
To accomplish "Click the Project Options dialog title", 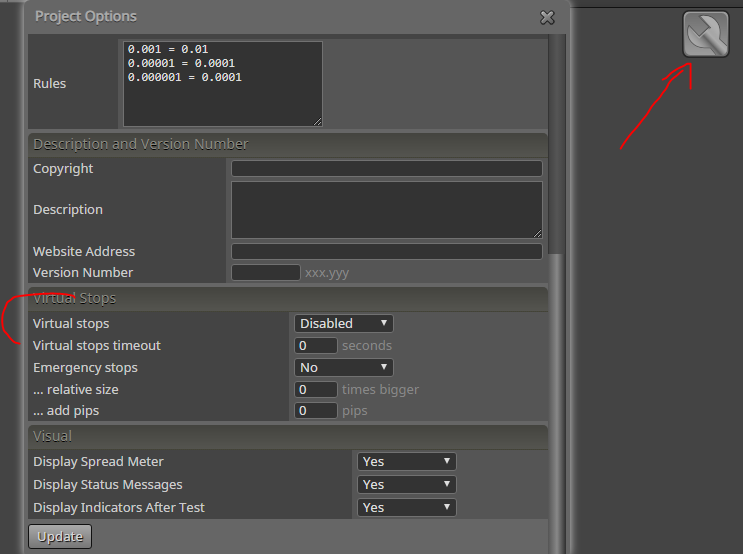I will [x=86, y=16].
